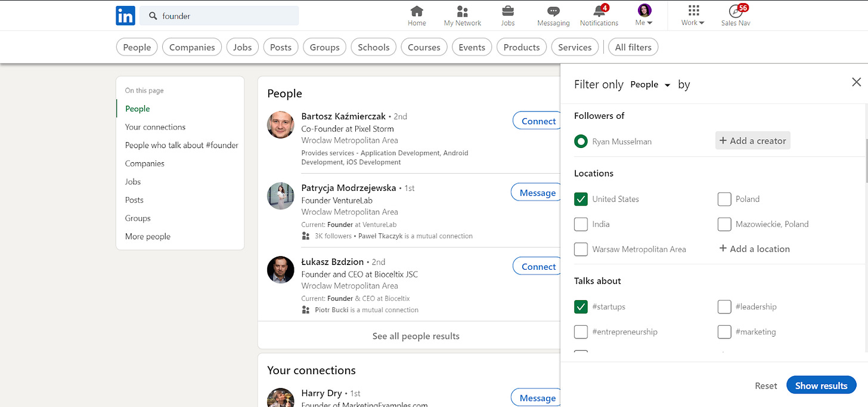Jump to Jobs in page sidebar
The width and height of the screenshot is (868, 407).
coord(133,181)
